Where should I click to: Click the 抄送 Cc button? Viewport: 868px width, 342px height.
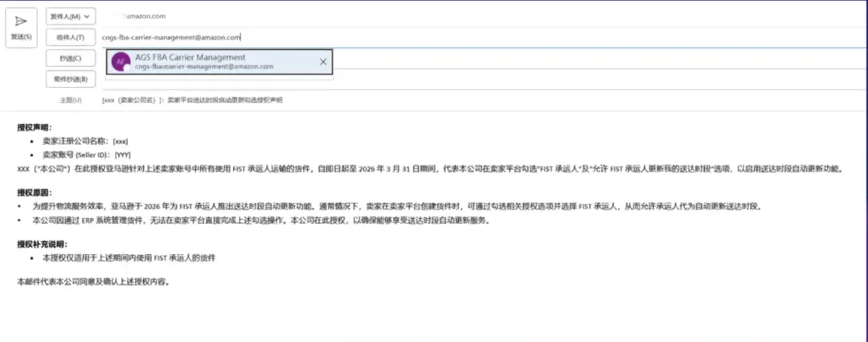point(70,58)
